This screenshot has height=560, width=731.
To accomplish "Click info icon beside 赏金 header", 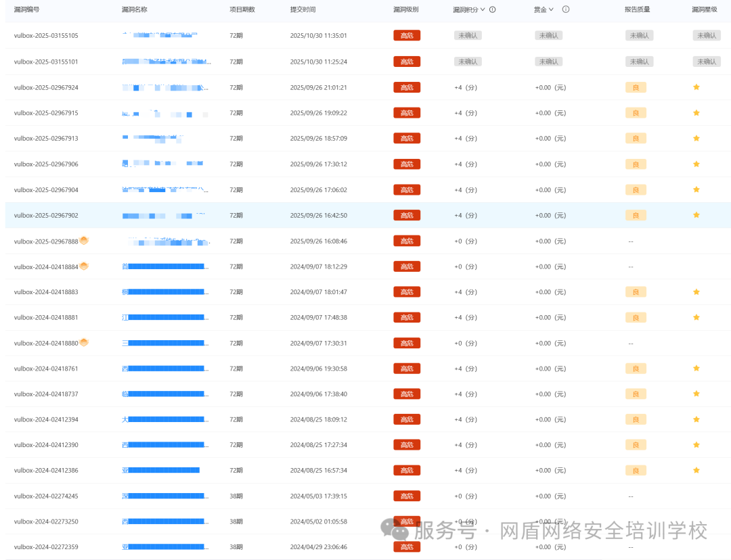I will pos(565,9).
